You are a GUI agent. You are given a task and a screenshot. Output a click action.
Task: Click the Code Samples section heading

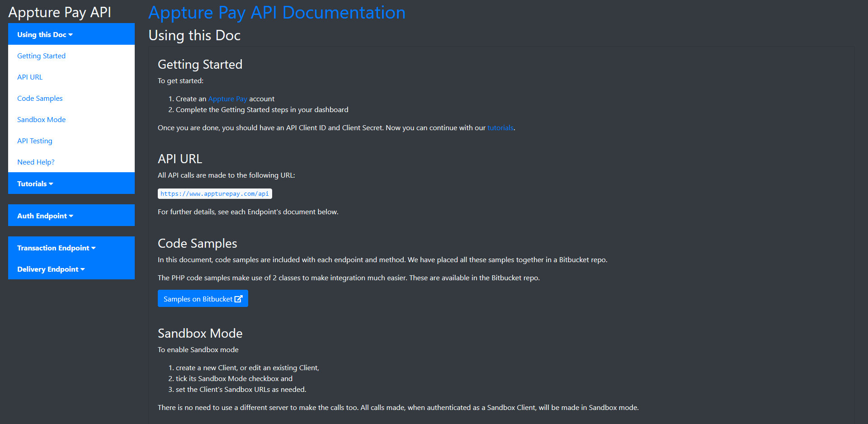(x=197, y=243)
